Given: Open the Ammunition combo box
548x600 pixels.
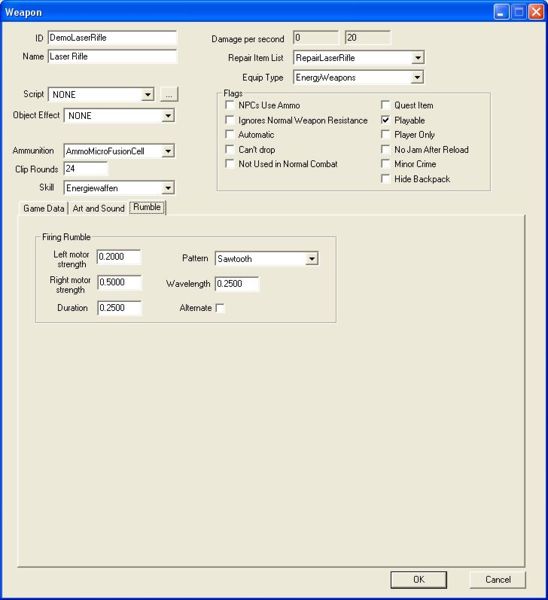Looking at the screenshot, I should point(168,151).
